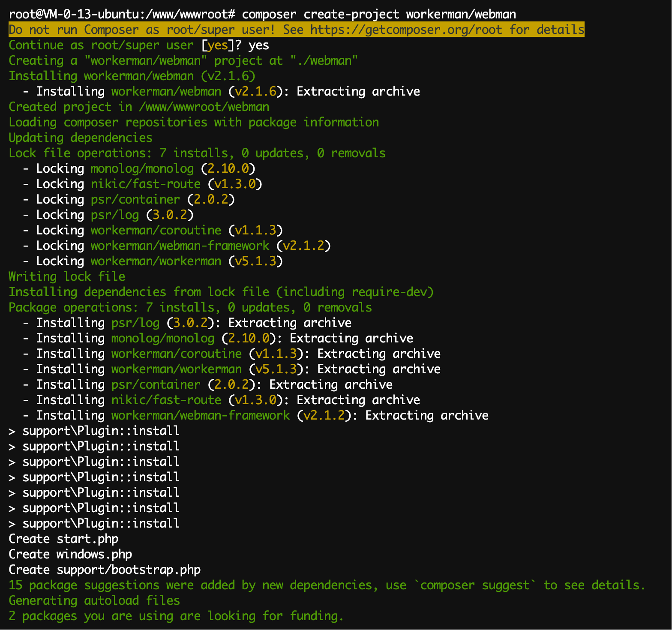The width and height of the screenshot is (672, 630).
Task: Click 'Installing workerman/workerman (v5.1.3)' line
Action: click(x=231, y=369)
